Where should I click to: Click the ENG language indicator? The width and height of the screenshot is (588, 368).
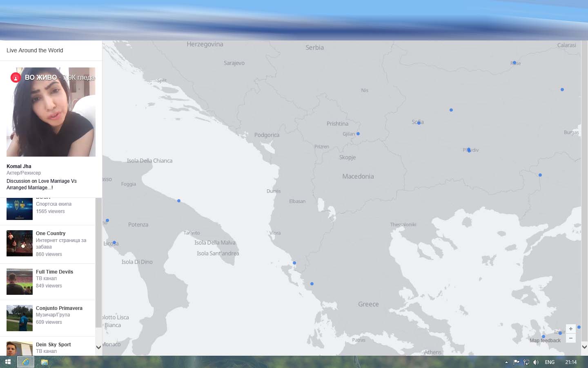550,362
